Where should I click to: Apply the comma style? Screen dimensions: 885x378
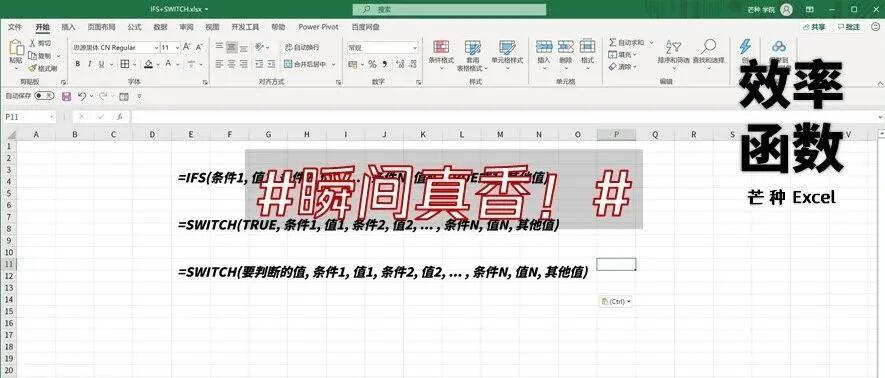click(x=385, y=64)
